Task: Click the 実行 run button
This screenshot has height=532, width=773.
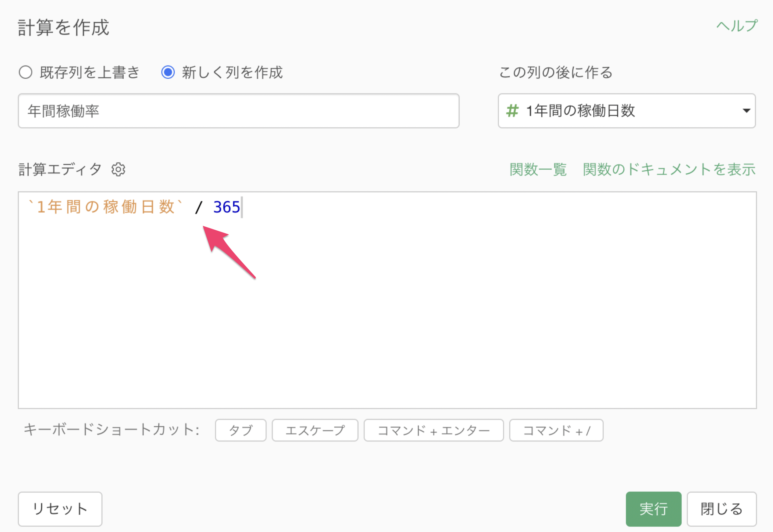Action: coord(654,509)
